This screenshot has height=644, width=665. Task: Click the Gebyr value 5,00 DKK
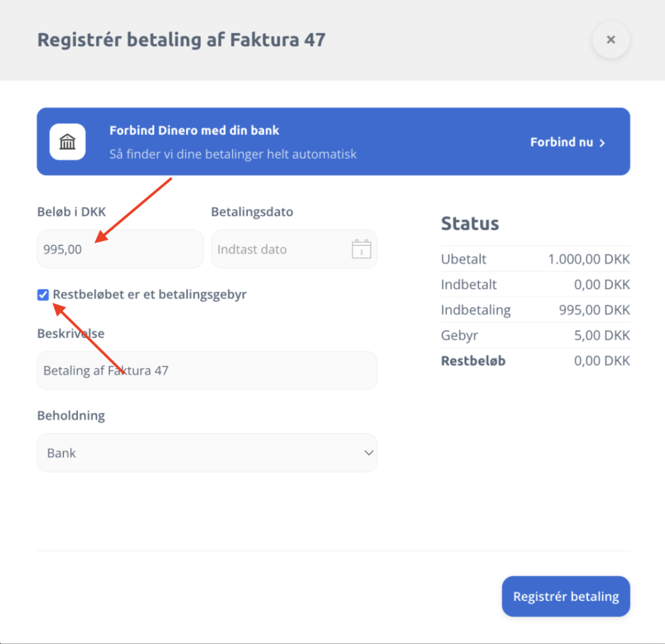pos(602,335)
